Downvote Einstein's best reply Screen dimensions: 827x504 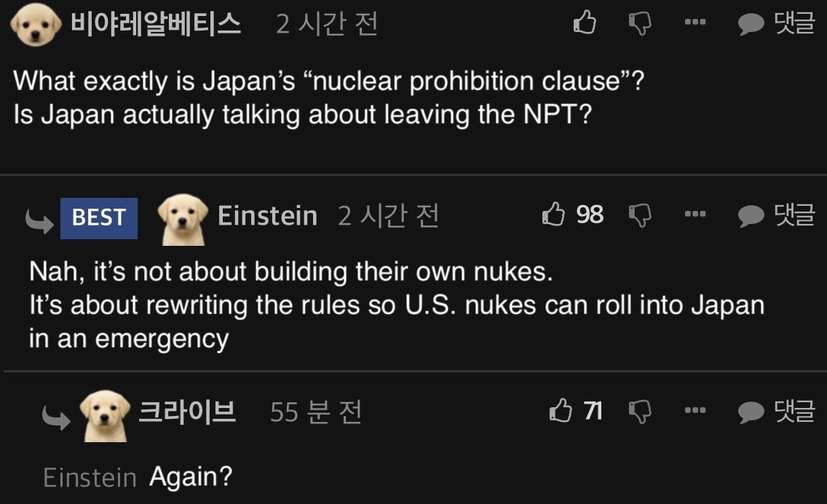[x=639, y=215]
